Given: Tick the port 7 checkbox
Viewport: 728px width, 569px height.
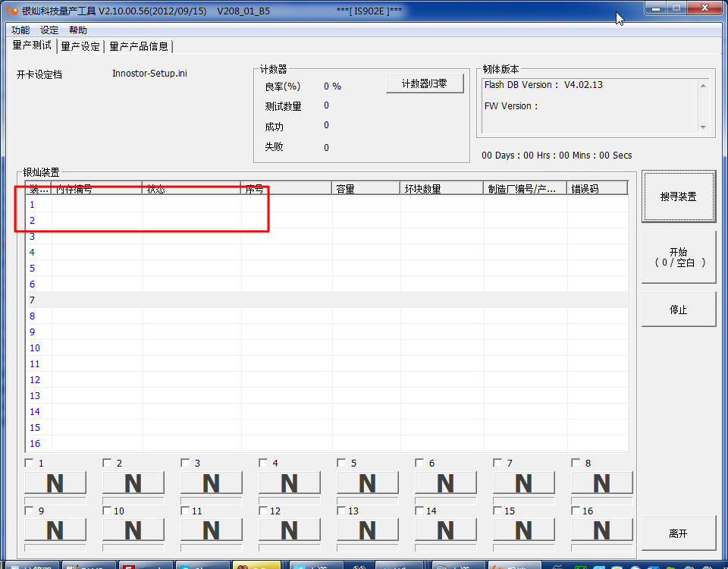Looking at the screenshot, I should tap(497, 463).
